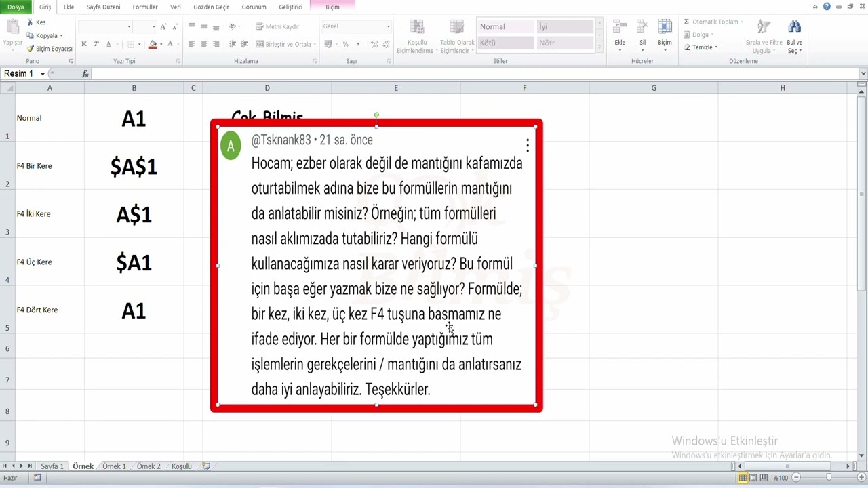This screenshot has width=868, height=488.
Task: Select the Biçim Boyacısı format painter
Action: (50, 49)
